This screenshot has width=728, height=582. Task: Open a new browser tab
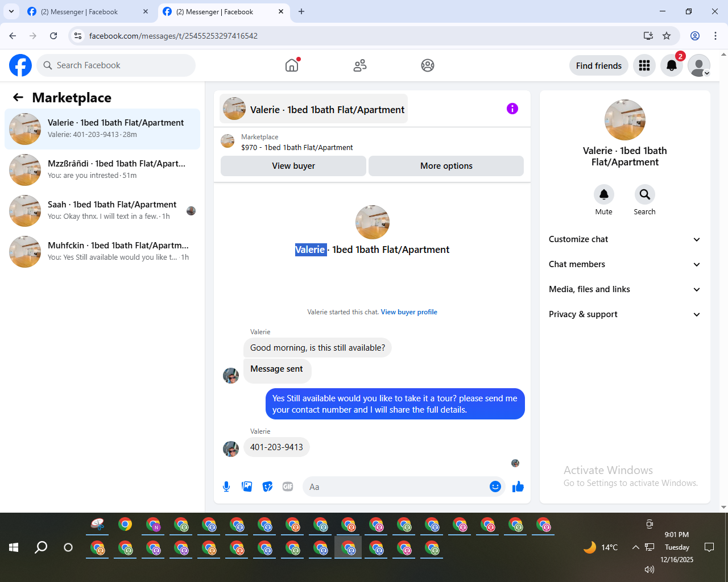(x=301, y=11)
